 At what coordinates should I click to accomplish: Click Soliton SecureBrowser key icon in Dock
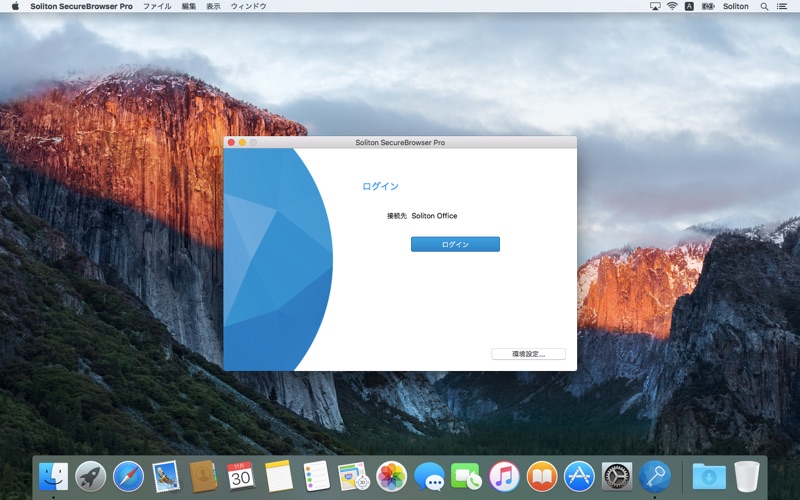tap(655, 477)
